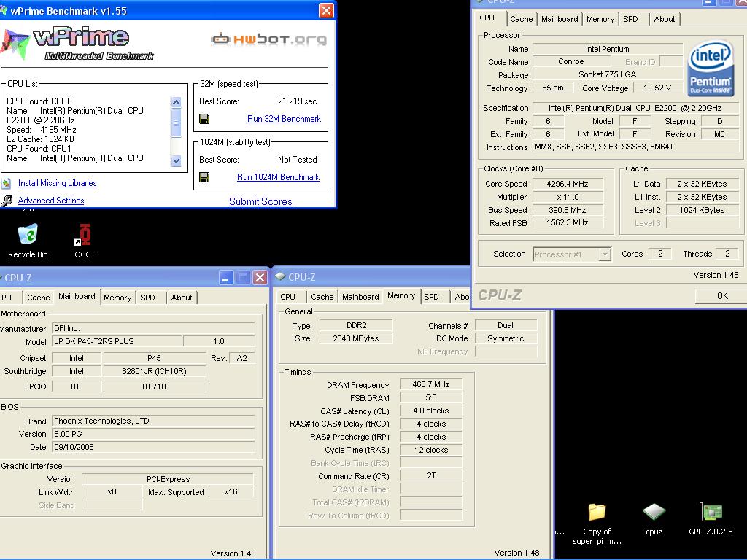Click the icon next to Install Missing Libraries
This screenshot has height=560, width=747.
coord(7,183)
